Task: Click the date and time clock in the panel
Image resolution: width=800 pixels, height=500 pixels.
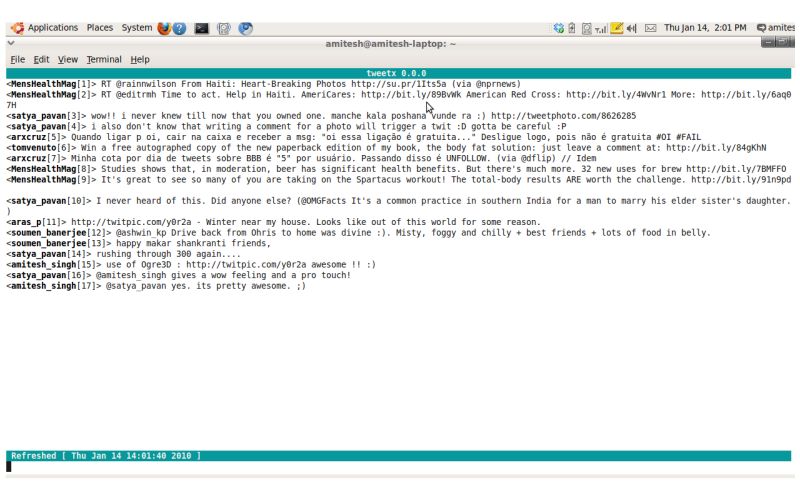Action: [x=705, y=28]
